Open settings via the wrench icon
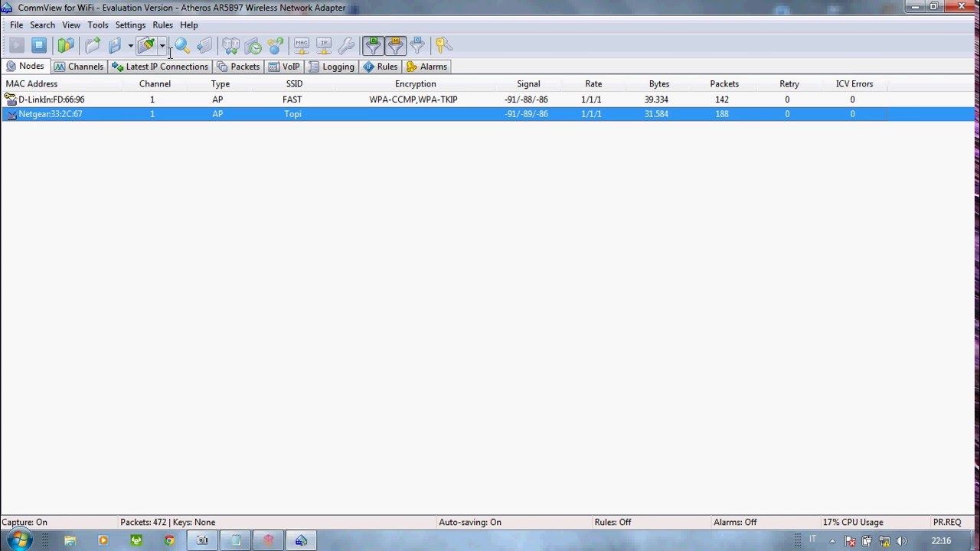Image resolution: width=980 pixels, height=551 pixels. point(346,46)
